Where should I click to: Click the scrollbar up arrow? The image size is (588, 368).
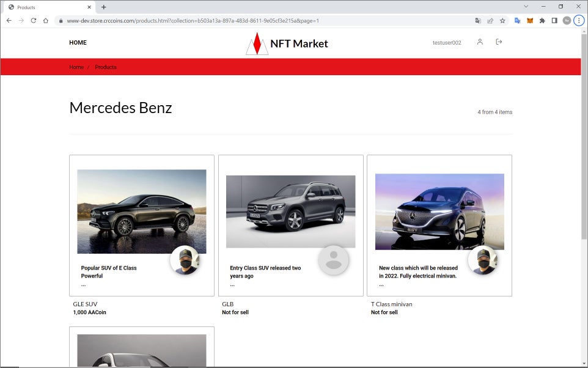point(584,32)
